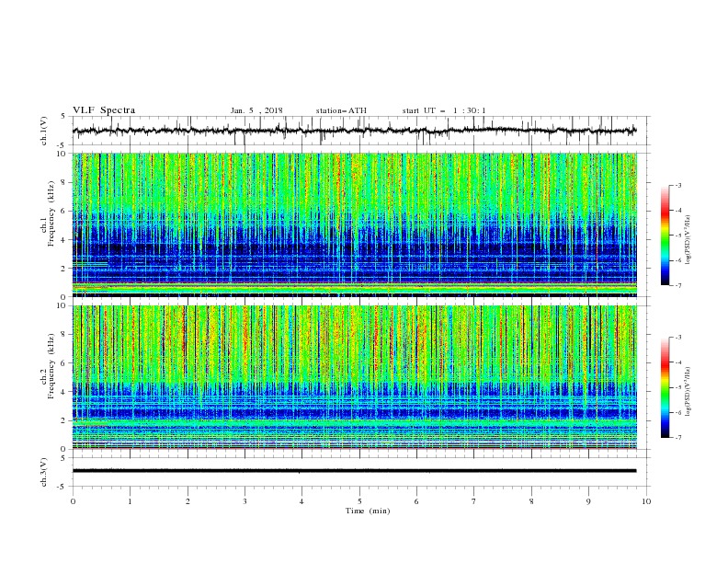Click the "2" kHz tick on ch.2 frequency axis
Viewport: 728px width, 563px height.
tap(63, 420)
